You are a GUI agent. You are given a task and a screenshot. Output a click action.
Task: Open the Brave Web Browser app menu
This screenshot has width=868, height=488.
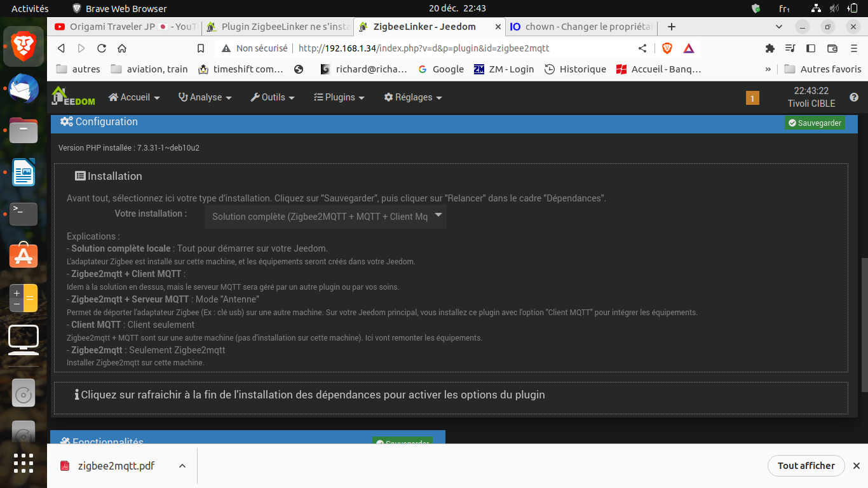[x=120, y=8]
